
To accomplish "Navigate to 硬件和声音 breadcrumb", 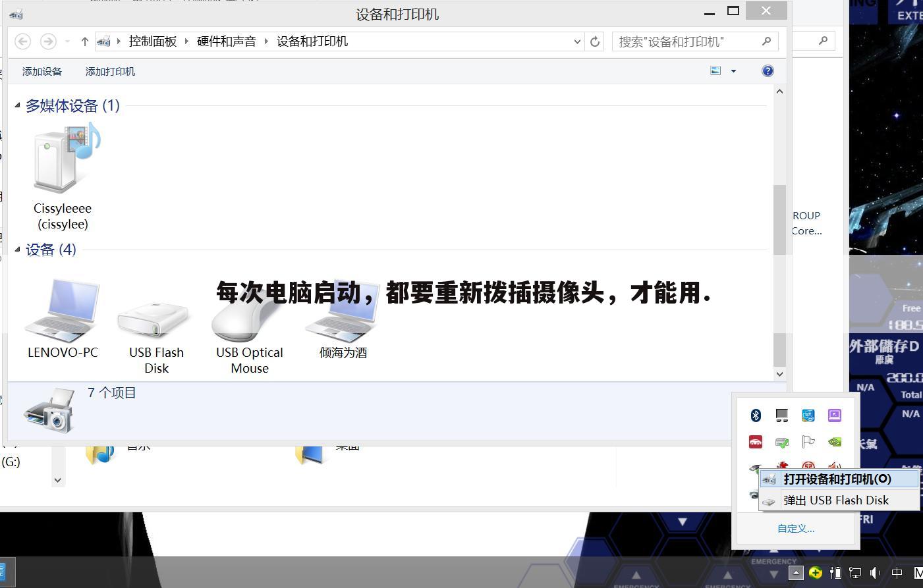I will [x=226, y=41].
